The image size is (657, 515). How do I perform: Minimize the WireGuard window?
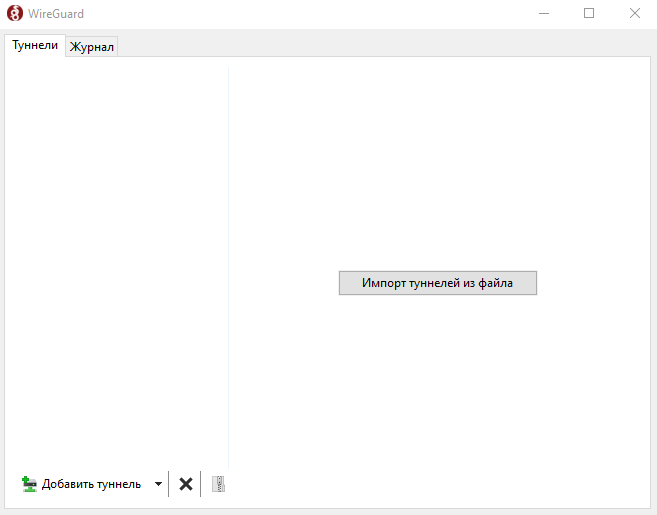point(544,14)
